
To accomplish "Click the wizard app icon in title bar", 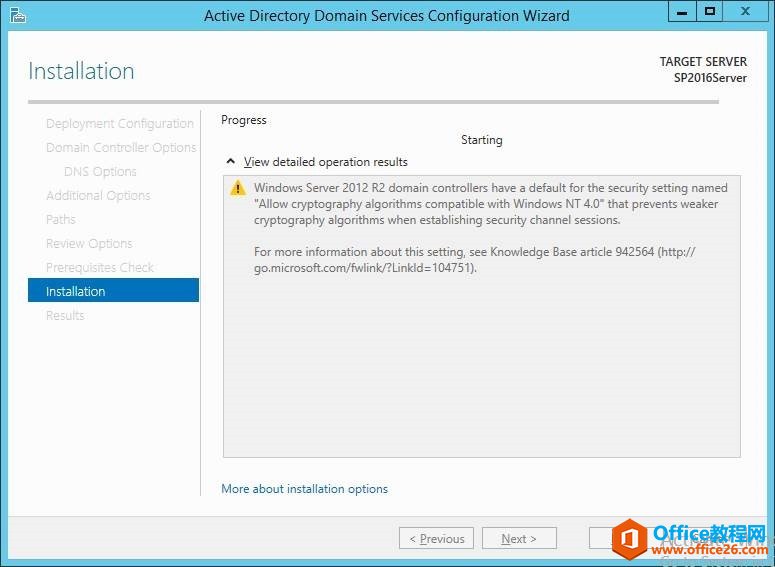I will (x=17, y=15).
